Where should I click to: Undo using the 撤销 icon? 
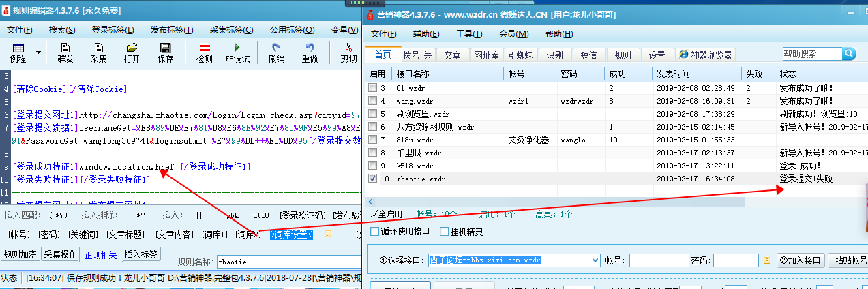tap(276, 52)
